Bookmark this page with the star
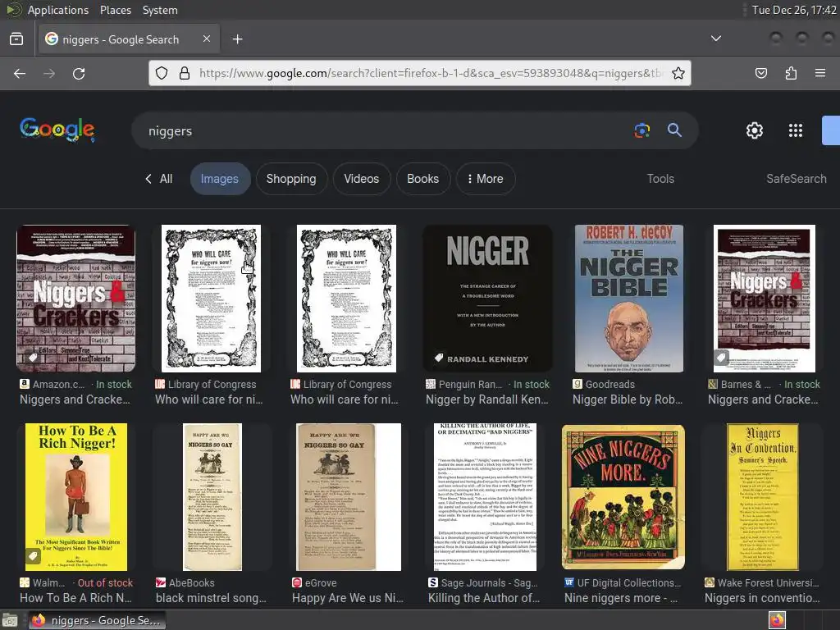Viewport: 840px width, 630px height. [x=678, y=73]
